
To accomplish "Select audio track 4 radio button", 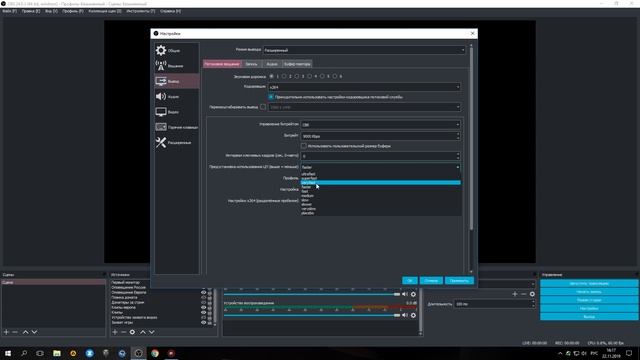I will (x=309, y=76).
